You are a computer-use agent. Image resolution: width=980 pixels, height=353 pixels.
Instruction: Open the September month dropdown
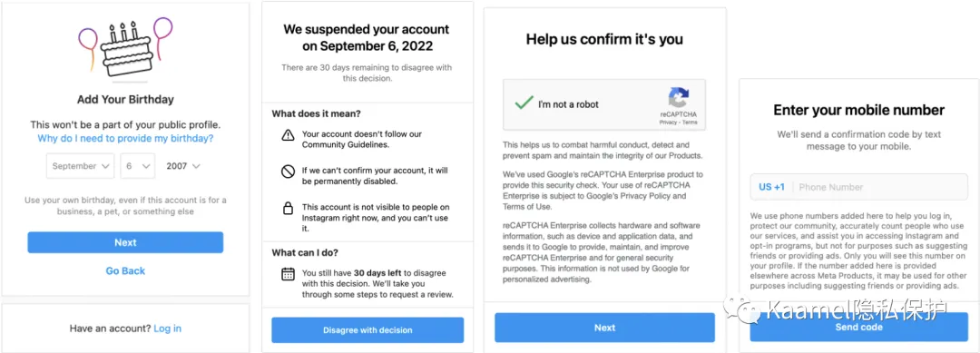(x=81, y=166)
